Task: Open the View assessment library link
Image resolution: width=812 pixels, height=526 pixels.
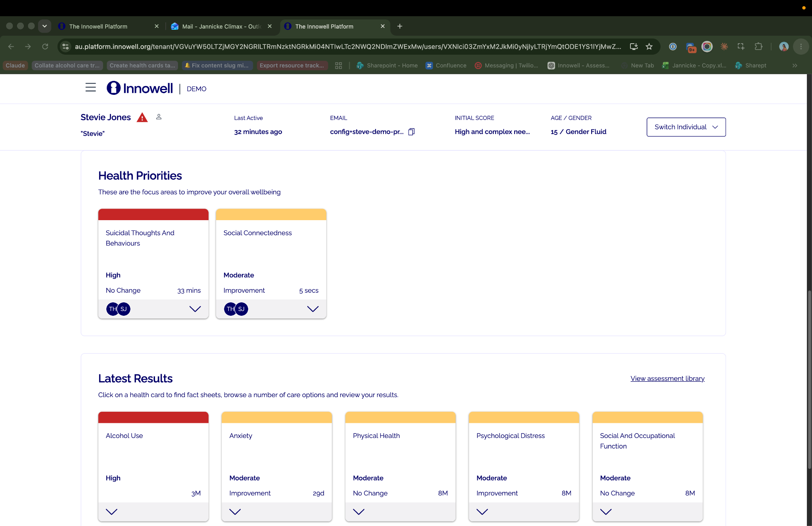Action: [x=668, y=378]
